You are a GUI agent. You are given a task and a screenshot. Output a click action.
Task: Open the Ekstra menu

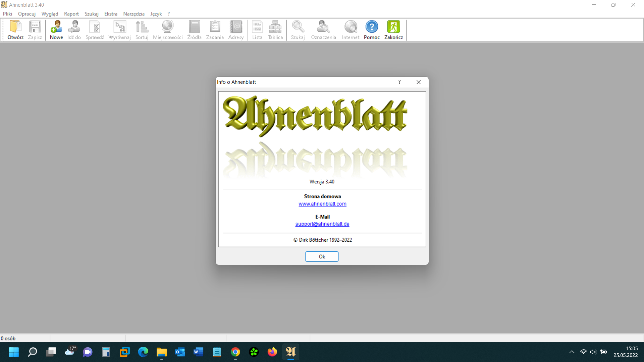pyautogui.click(x=111, y=14)
